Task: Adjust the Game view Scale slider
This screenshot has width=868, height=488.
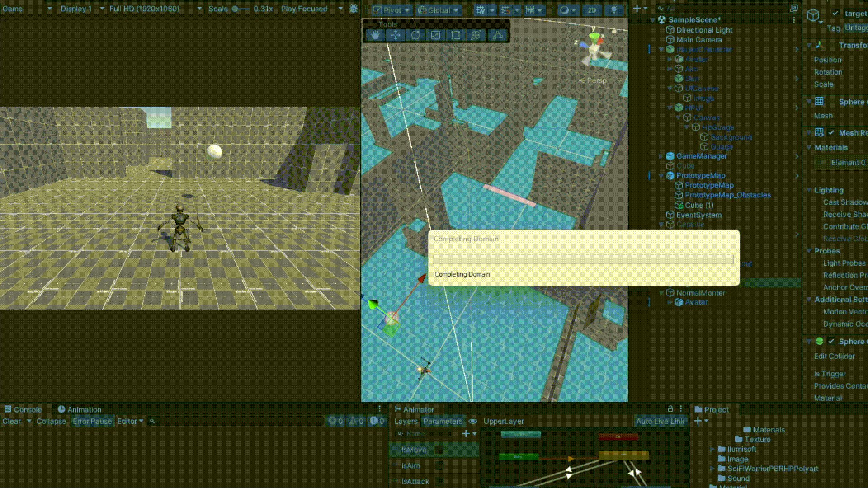Action: coord(235,9)
